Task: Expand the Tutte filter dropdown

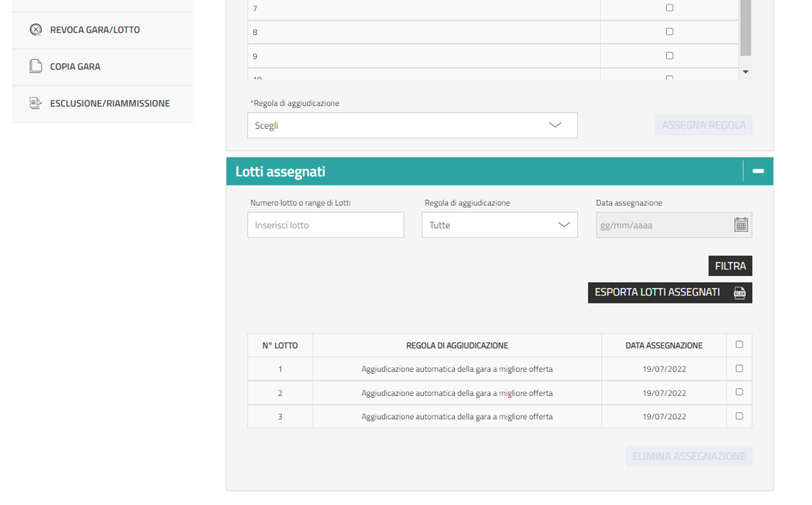Action: (x=499, y=225)
